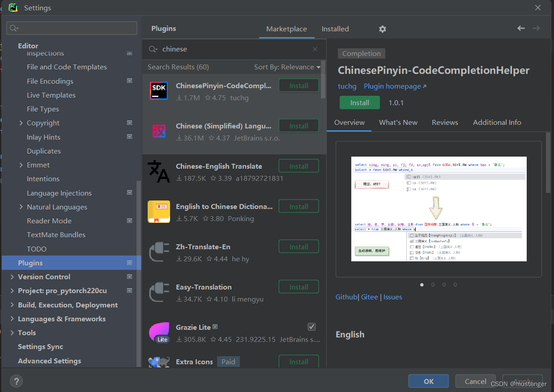Screen dimensions: 554x392
Task: Click the project-level marker beside Plugins
Action: 129,263
